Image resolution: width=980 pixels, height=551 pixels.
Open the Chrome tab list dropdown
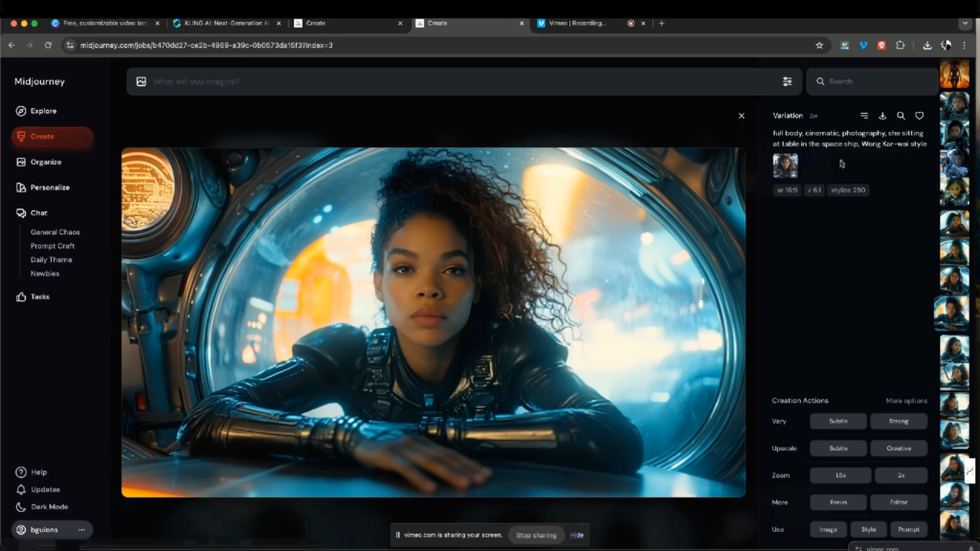pyautogui.click(x=964, y=23)
